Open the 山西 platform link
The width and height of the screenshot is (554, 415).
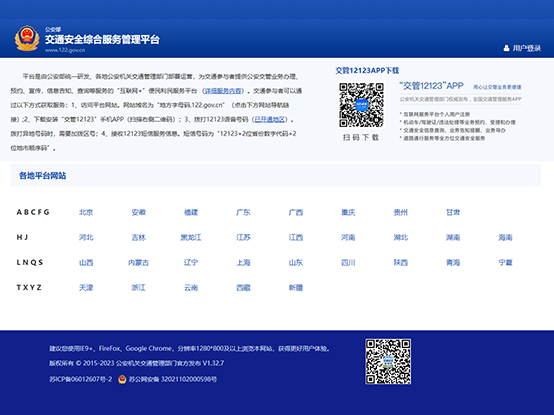click(86, 262)
